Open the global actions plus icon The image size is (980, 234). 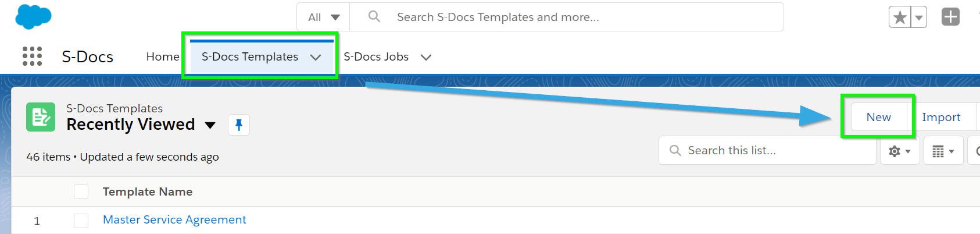click(x=950, y=17)
